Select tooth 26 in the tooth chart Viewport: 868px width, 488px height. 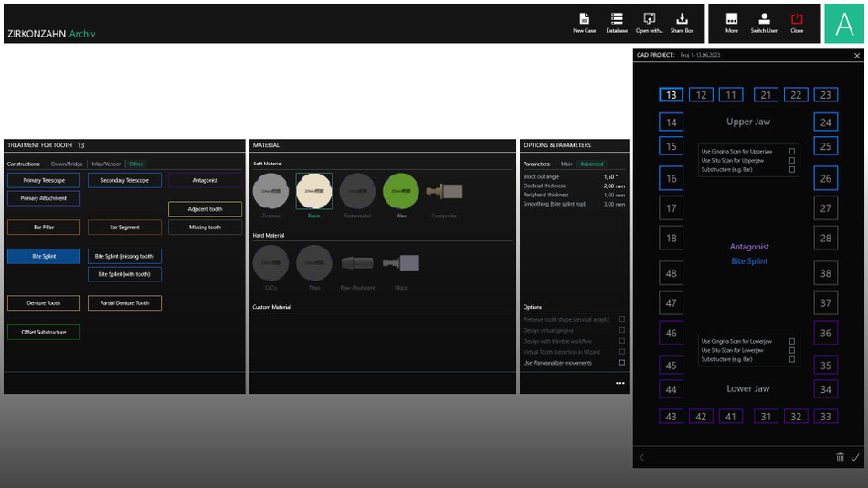(825, 178)
